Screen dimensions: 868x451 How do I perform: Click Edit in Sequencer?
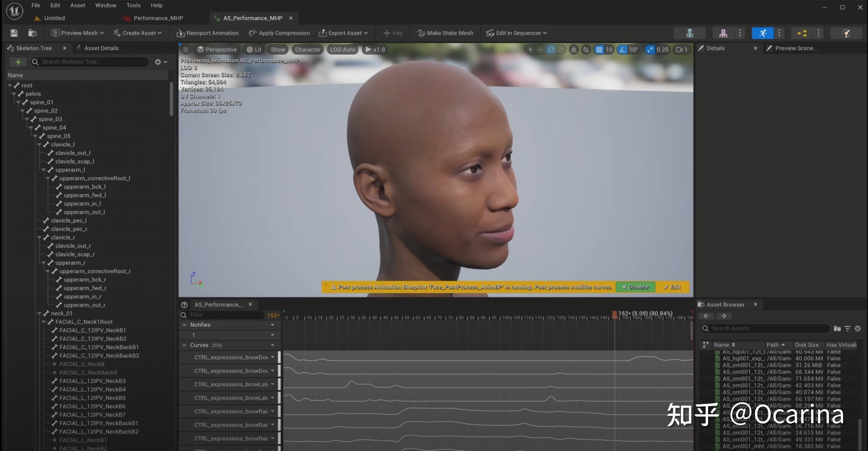(516, 33)
